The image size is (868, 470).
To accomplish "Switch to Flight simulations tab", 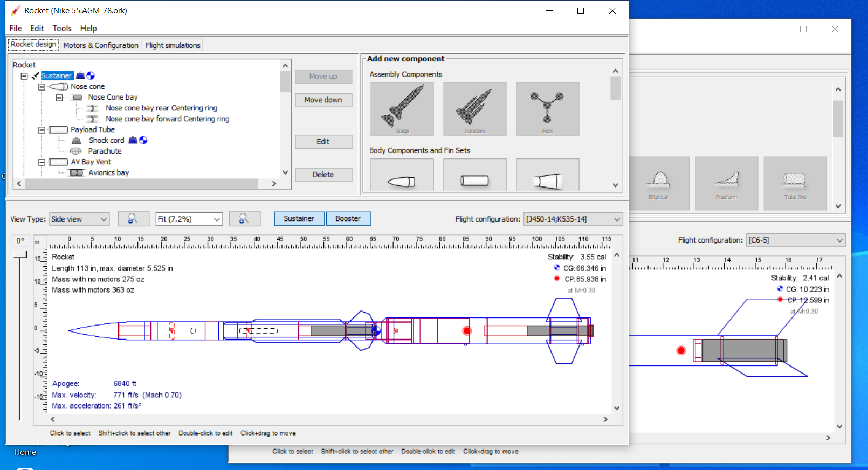I will 173,45.
